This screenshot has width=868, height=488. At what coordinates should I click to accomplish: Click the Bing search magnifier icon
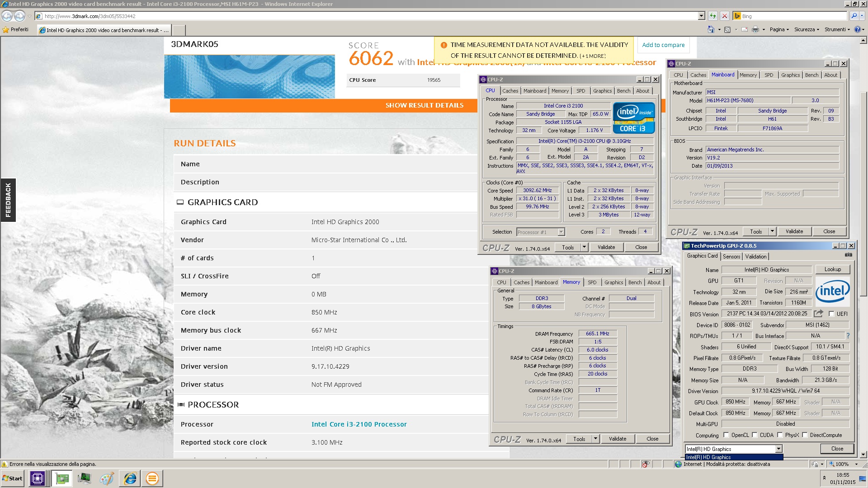854,16
